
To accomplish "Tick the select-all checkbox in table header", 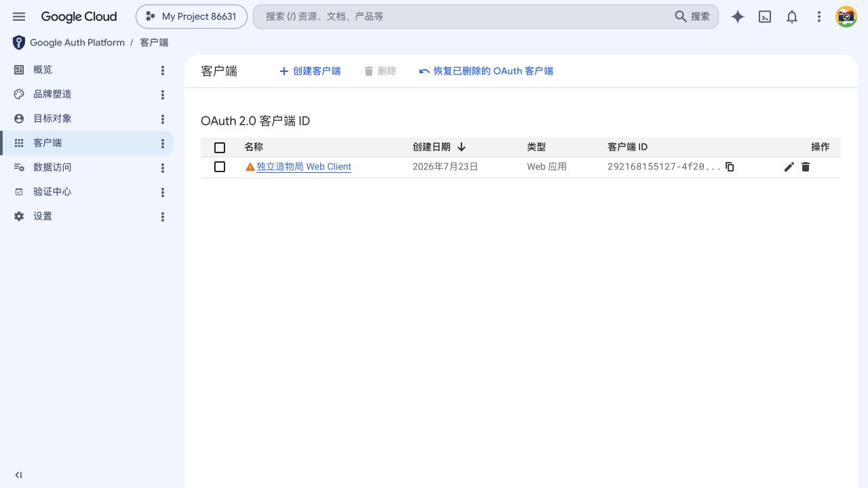I will [220, 148].
